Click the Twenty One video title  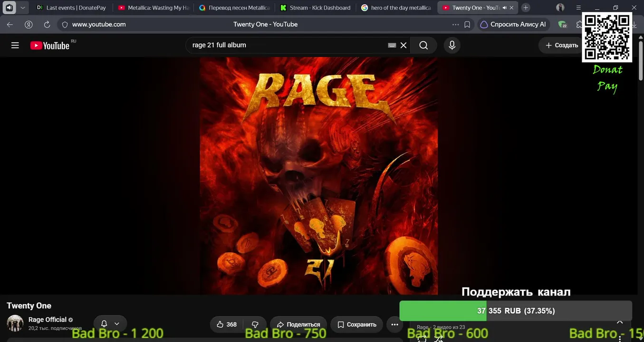[x=29, y=306]
